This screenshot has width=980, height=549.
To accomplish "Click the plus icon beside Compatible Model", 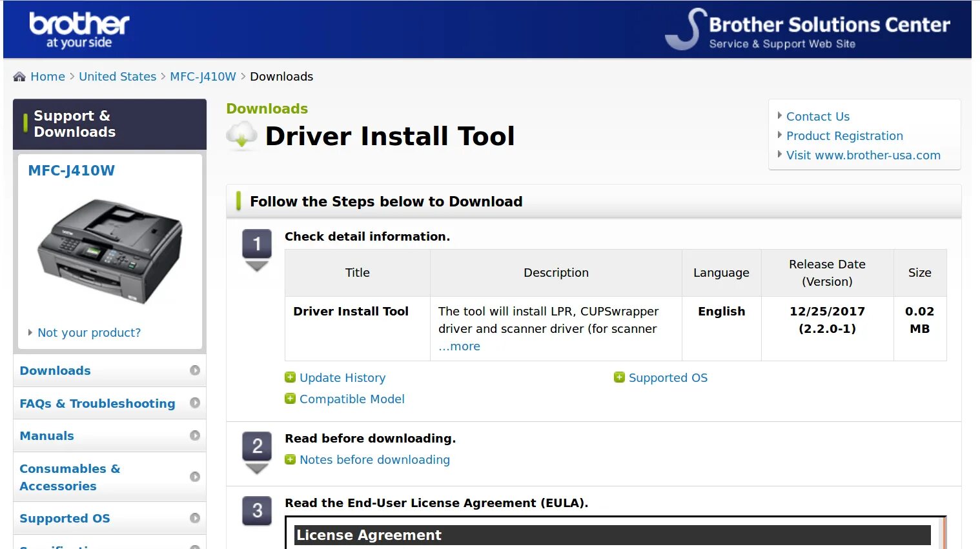I will (291, 399).
